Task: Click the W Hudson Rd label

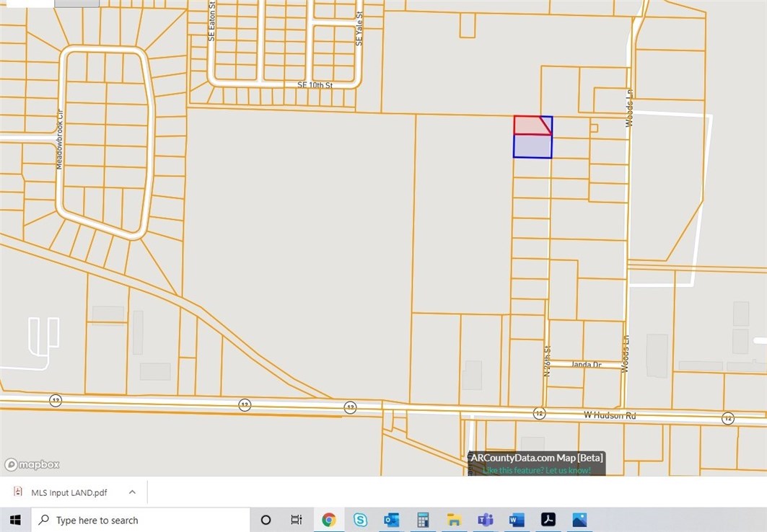Action: click(610, 415)
